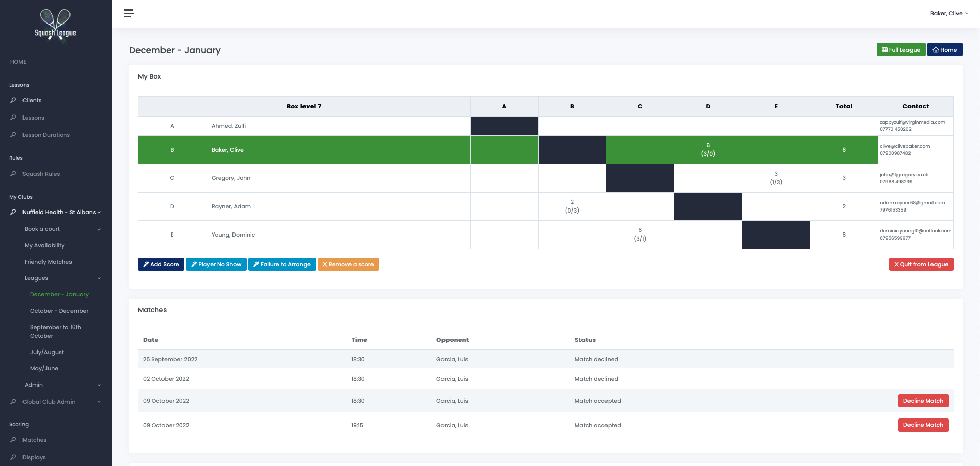
Task: Click the icon next to Squash Rules
Action: click(13, 174)
